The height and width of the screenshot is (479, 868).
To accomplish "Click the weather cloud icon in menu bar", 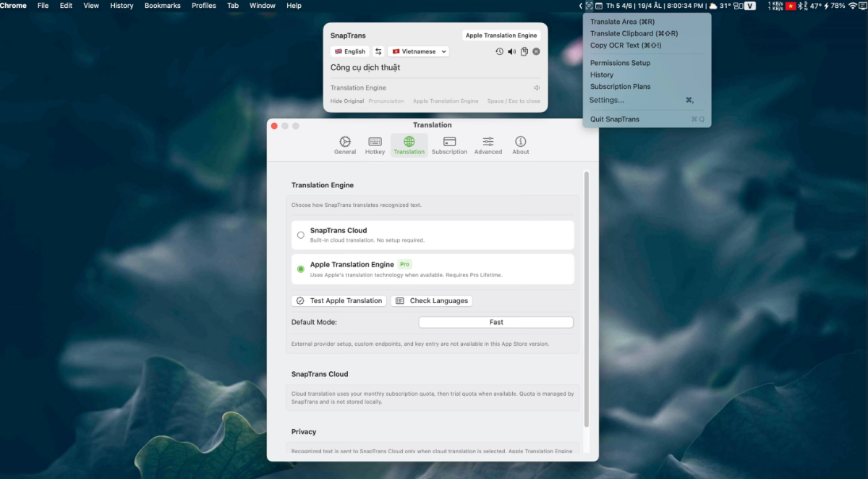I will [x=712, y=6].
